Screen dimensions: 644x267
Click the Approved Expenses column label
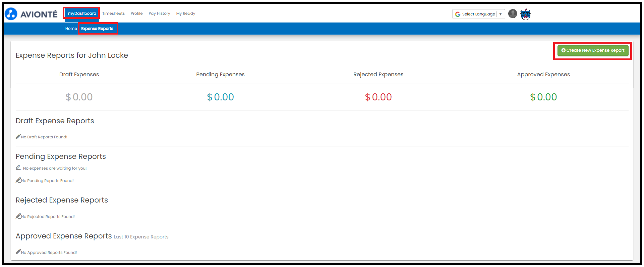pos(543,75)
